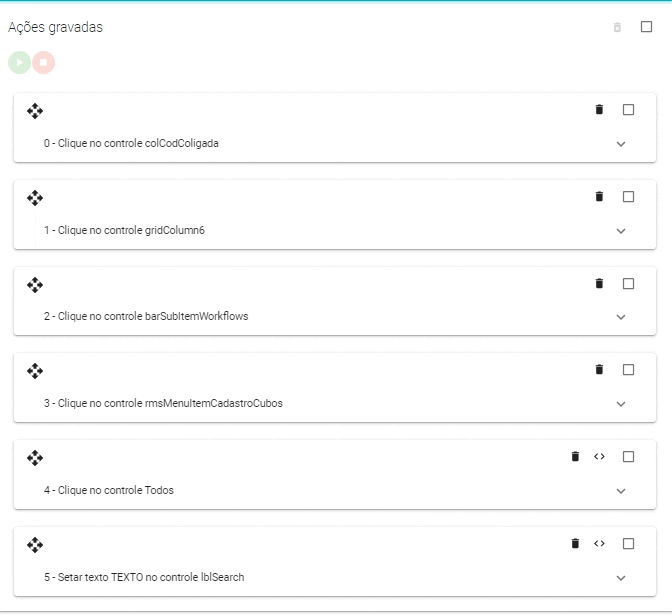Image resolution: width=672 pixels, height=616 pixels.
Task: Click the green play recorded actions button
Action: [19, 62]
